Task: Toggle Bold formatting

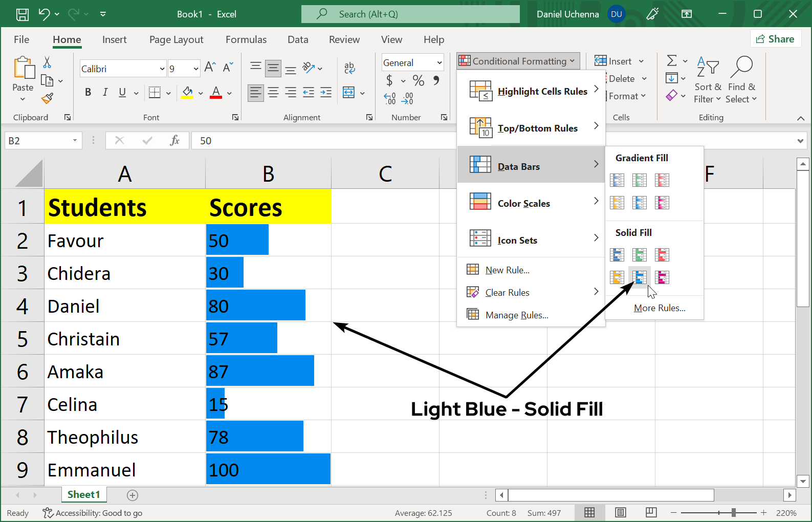Action: click(x=88, y=92)
